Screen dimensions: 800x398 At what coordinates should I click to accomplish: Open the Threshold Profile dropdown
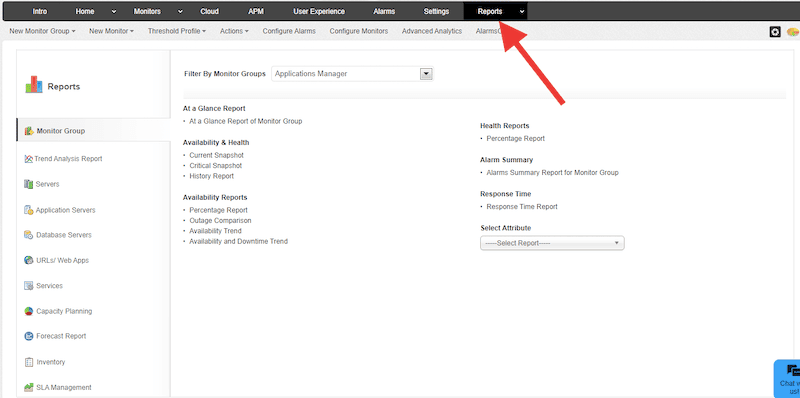tap(177, 31)
